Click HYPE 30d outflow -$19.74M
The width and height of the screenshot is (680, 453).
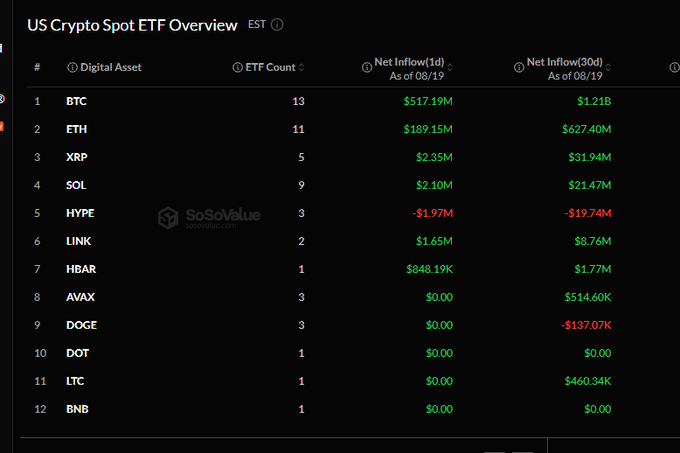[588, 213]
